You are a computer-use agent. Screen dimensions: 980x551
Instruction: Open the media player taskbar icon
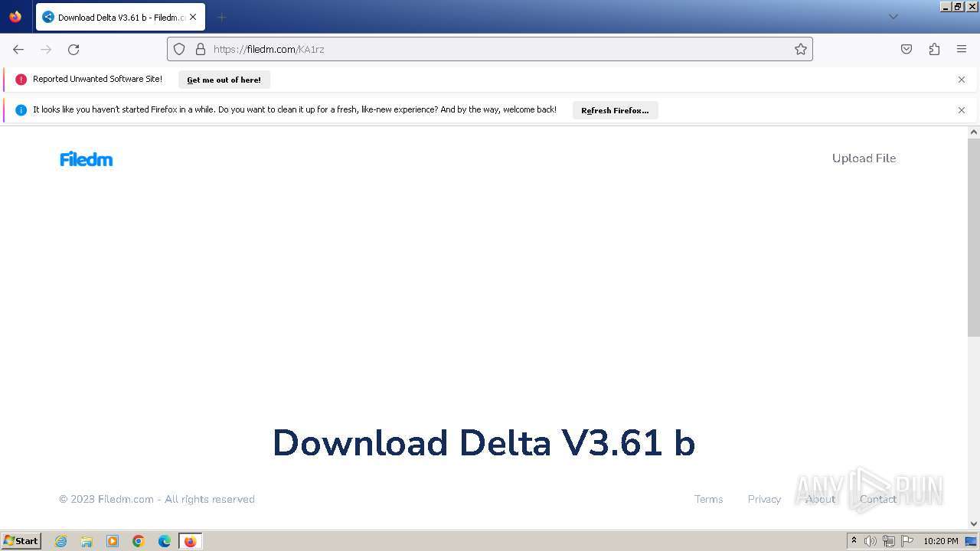coord(113,541)
